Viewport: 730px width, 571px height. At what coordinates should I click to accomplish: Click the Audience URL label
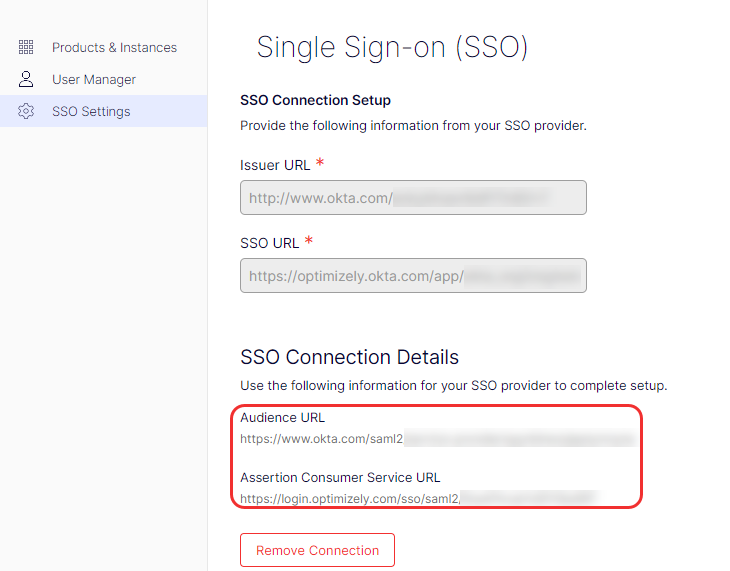282,418
